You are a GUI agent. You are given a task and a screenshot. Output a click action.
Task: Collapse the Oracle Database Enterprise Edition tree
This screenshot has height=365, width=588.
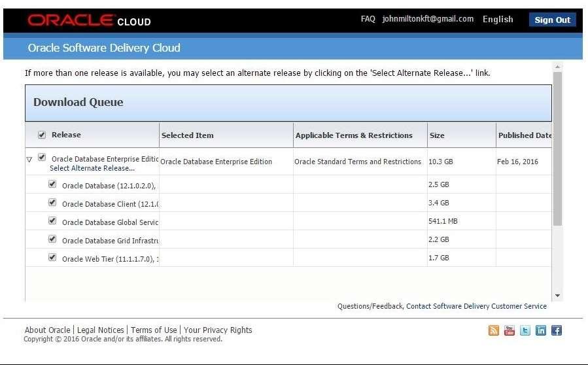tap(29, 160)
